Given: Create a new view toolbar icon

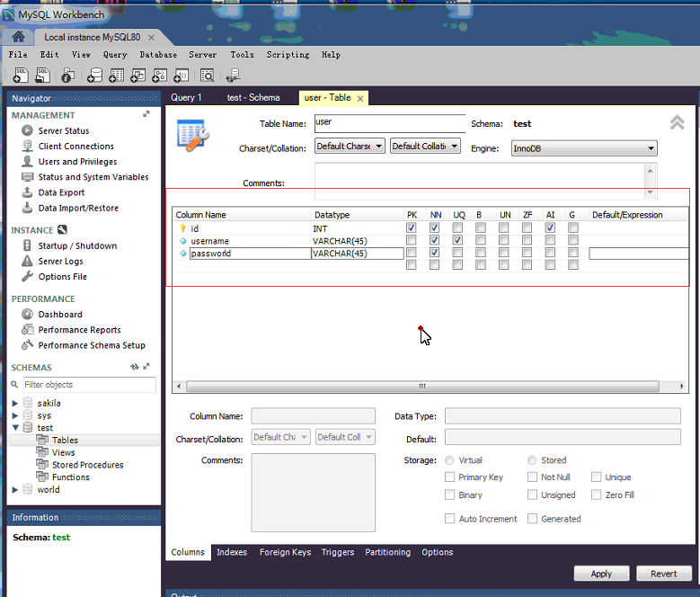Looking at the screenshot, I should pyautogui.click(x=138, y=75).
